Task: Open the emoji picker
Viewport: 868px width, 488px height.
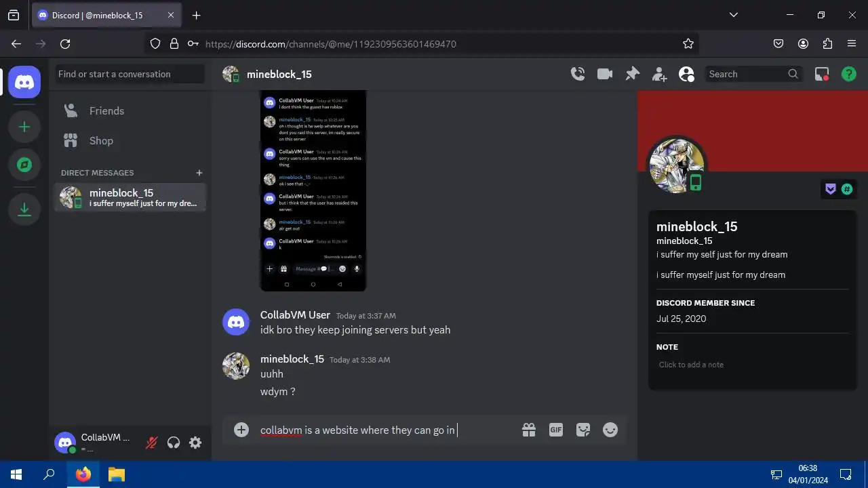Action: (610, 430)
